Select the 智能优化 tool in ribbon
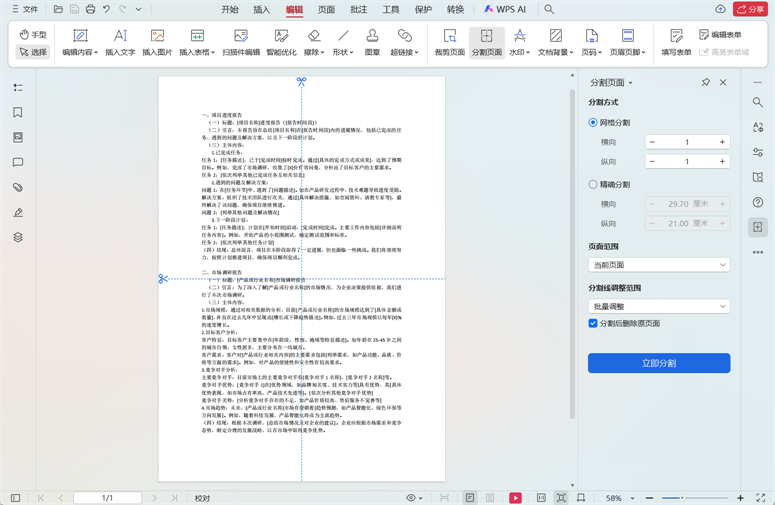775x505 pixels. (281, 42)
